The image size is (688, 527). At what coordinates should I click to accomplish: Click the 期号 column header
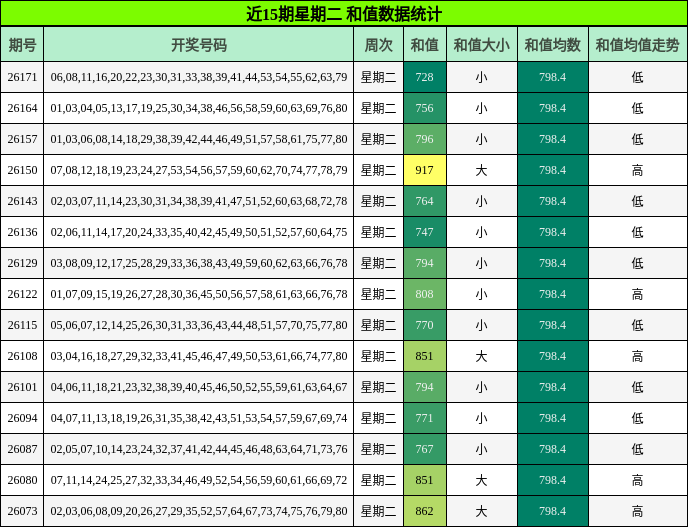(x=22, y=45)
